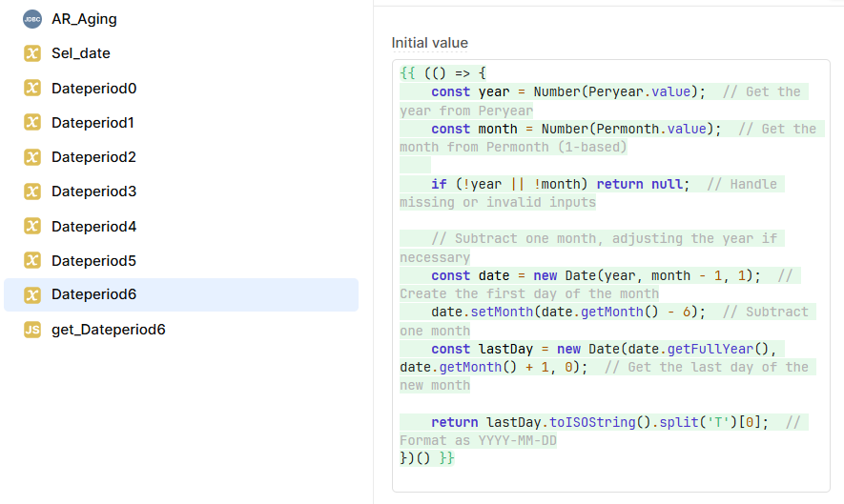Click the variable icon beside Dateperiod0
This screenshot has width=844, height=504.
tap(32, 88)
